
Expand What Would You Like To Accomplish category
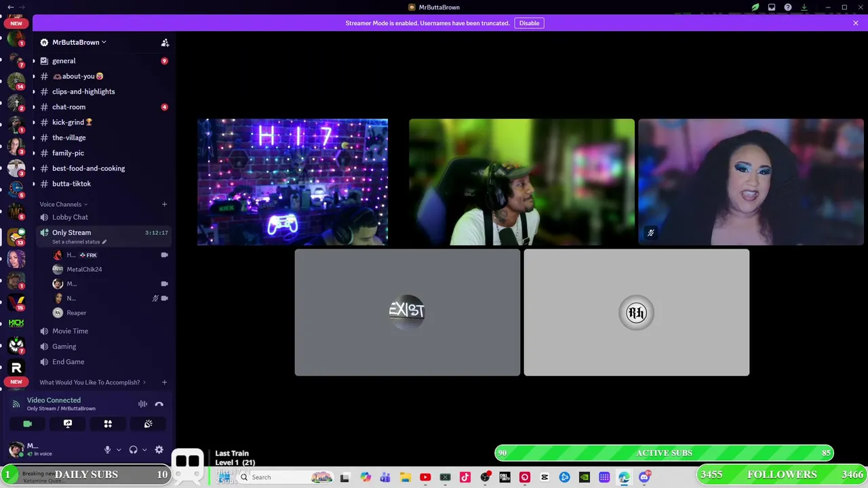coord(92,382)
